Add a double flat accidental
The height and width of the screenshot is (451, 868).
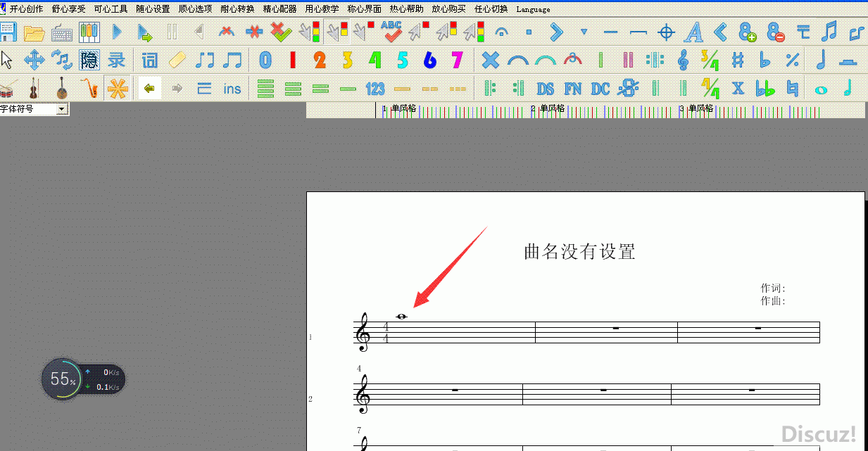pyautogui.click(x=765, y=89)
